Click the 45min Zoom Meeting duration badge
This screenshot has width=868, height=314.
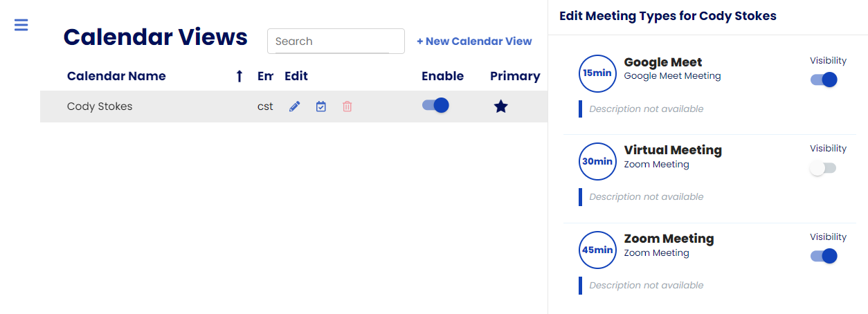(x=597, y=250)
